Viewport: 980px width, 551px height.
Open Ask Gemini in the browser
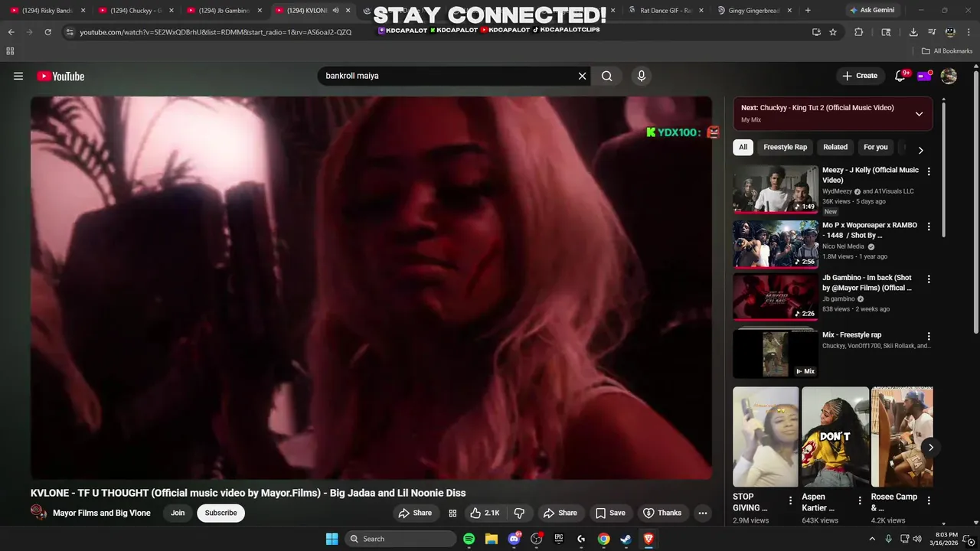pos(871,11)
